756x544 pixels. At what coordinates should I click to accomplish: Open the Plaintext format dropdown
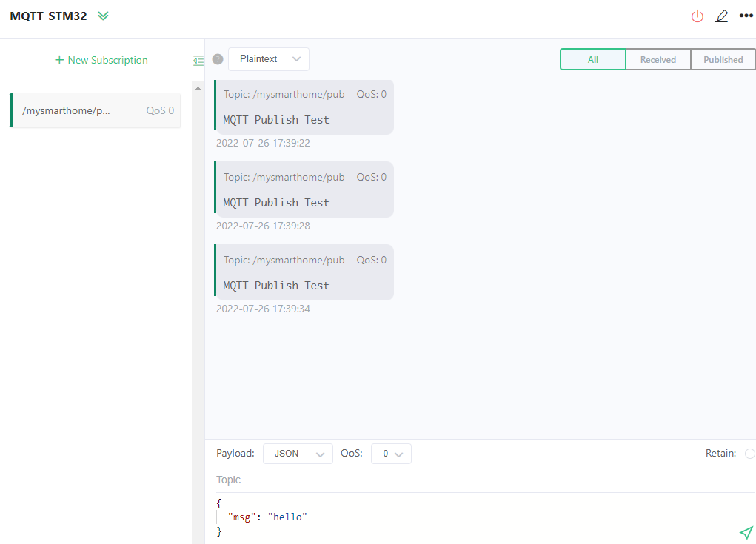268,59
